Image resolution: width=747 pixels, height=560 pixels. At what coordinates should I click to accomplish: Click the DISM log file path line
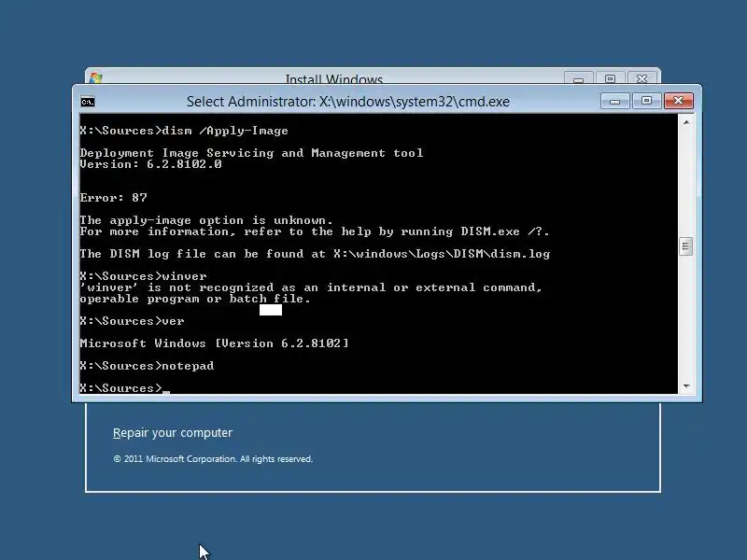coord(315,254)
